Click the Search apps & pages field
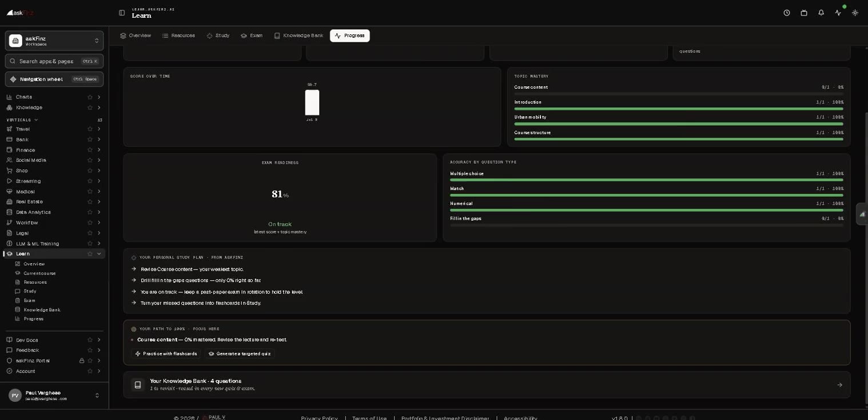Viewport: 868px width, 420px height. (54, 61)
